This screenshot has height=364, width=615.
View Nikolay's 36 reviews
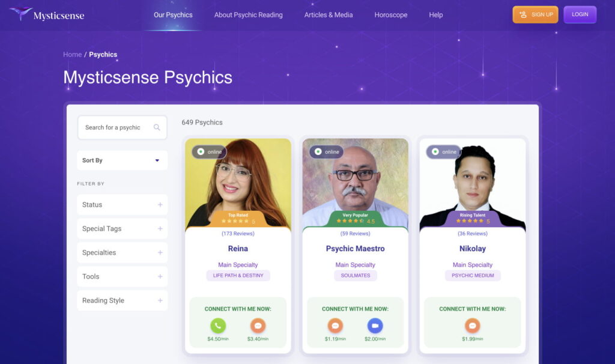tap(473, 234)
